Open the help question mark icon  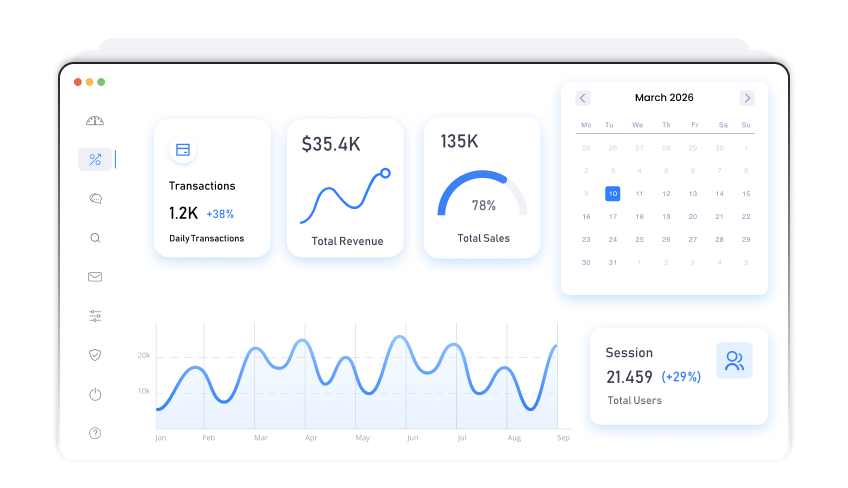coord(95,433)
